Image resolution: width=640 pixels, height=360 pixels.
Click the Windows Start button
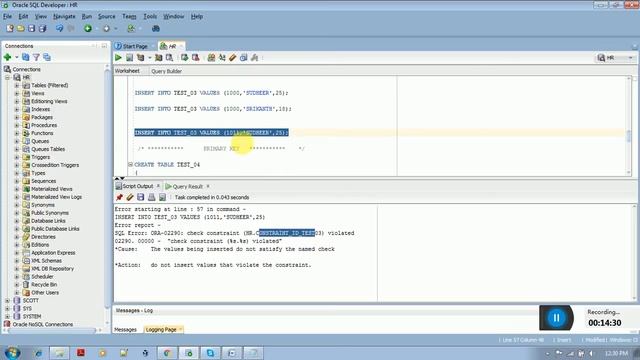point(12,353)
